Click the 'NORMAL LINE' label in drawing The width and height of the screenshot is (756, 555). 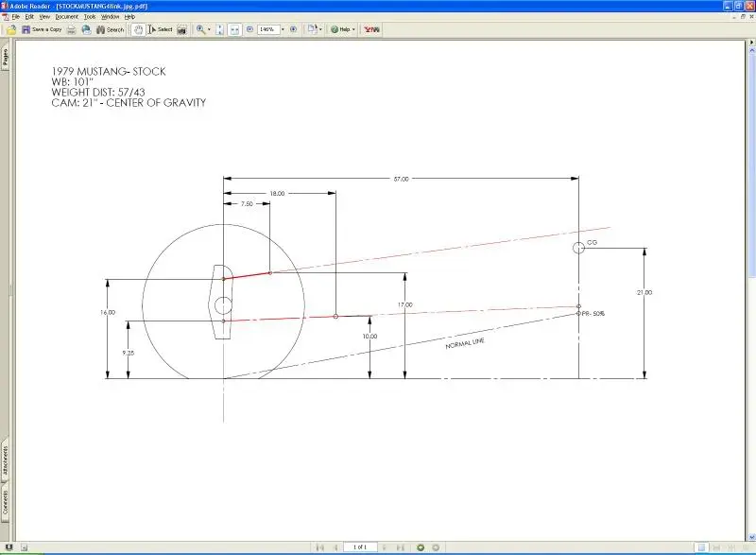465,343
